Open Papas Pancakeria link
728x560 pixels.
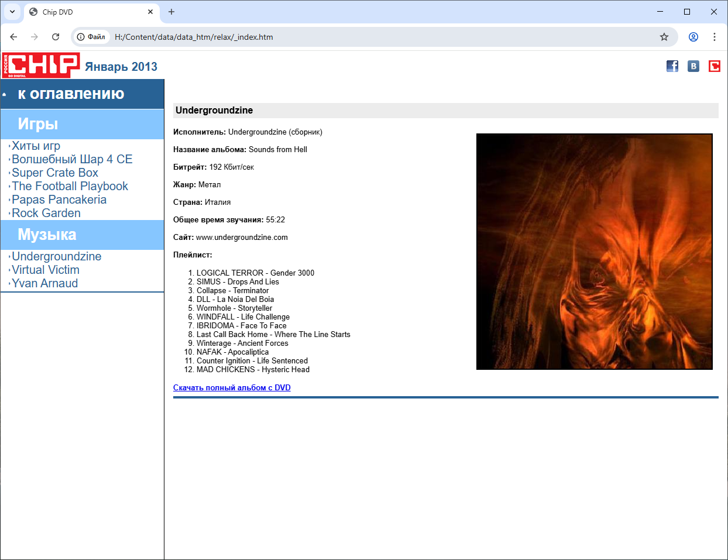point(59,200)
